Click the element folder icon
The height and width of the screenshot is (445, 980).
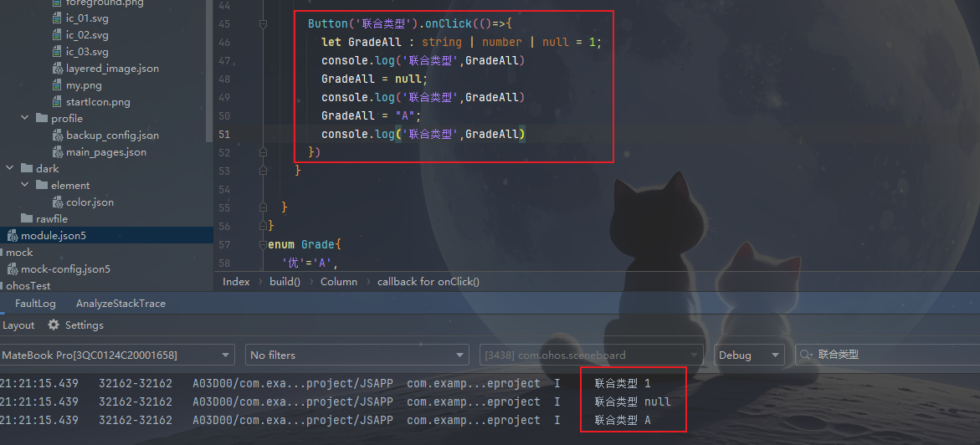(x=42, y=185)
